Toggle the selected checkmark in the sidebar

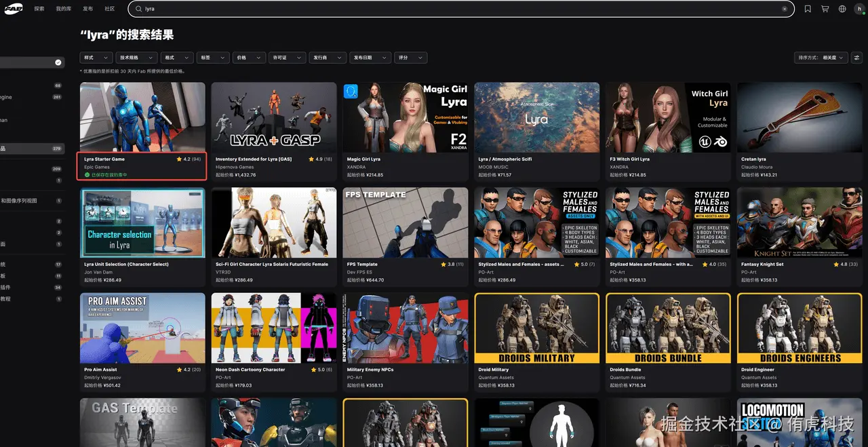tap(58, 62)
